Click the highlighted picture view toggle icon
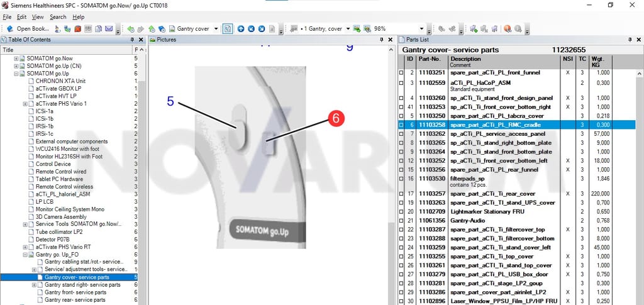The image size is (644, 305). coord(228,29)
